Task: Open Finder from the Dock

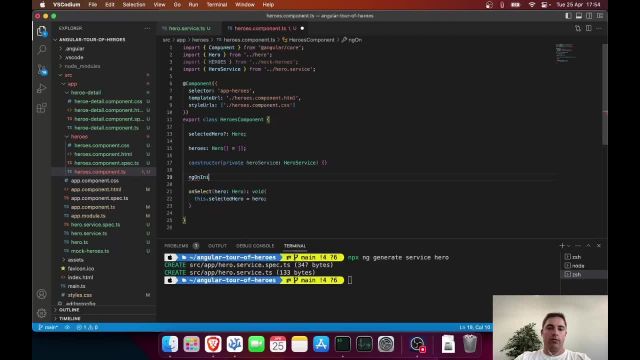Action: point(170,344)
